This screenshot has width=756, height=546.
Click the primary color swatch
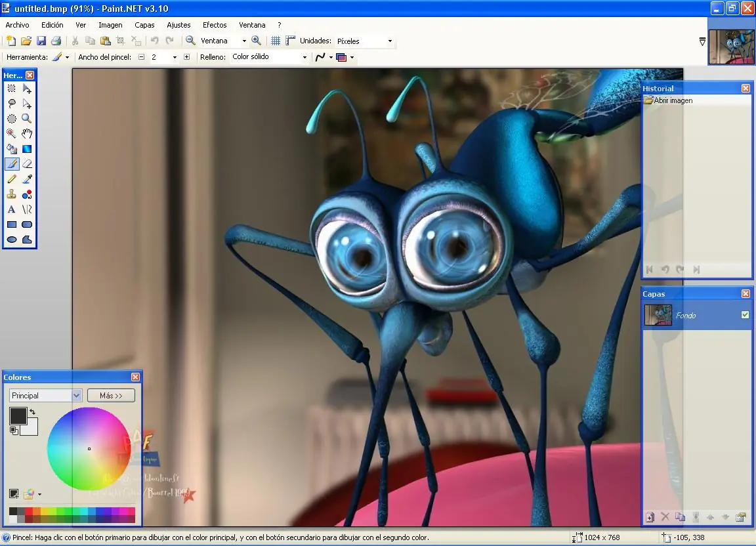[18, 415]
